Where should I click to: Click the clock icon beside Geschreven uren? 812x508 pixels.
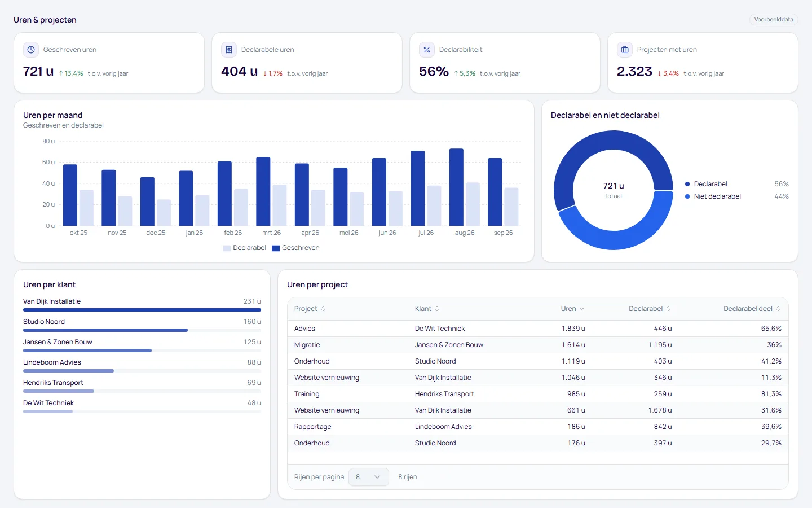(31, 50)
